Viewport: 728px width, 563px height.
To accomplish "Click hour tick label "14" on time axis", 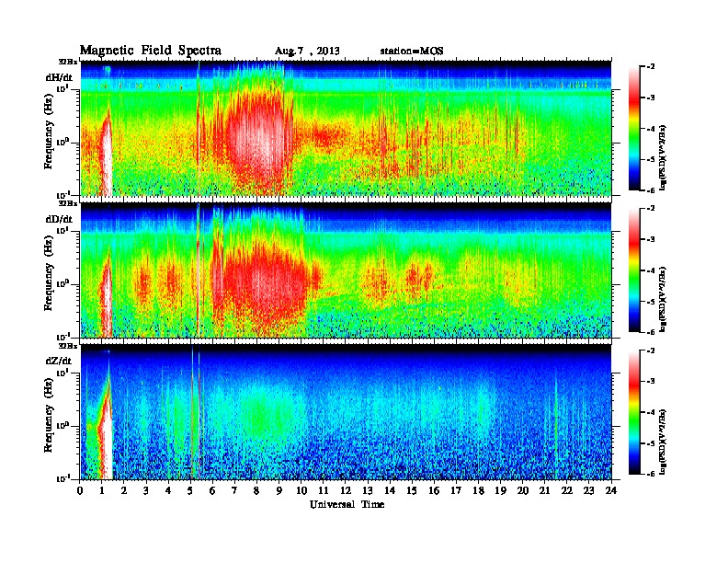I will (390, 490).
